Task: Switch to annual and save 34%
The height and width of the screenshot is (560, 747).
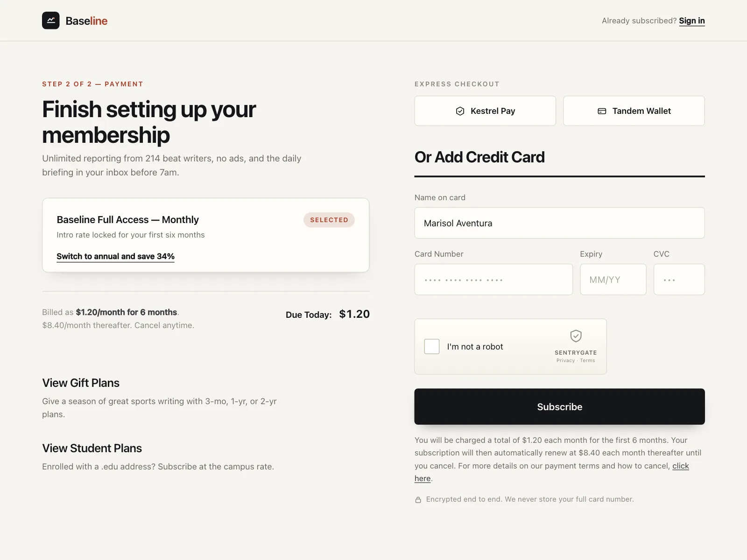Action: 115,256
